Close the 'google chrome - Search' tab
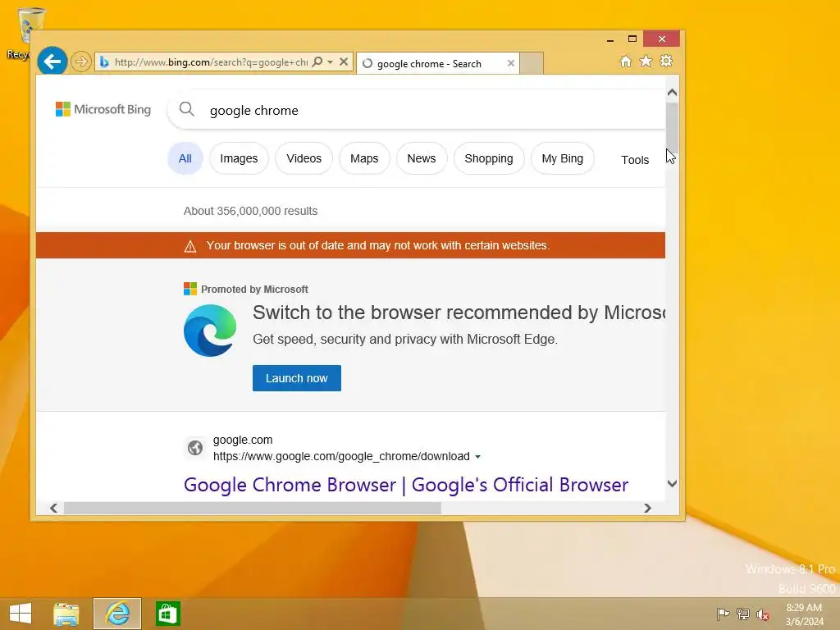The image size is (840, 630). pyautogui.click(x=510, y=64)
